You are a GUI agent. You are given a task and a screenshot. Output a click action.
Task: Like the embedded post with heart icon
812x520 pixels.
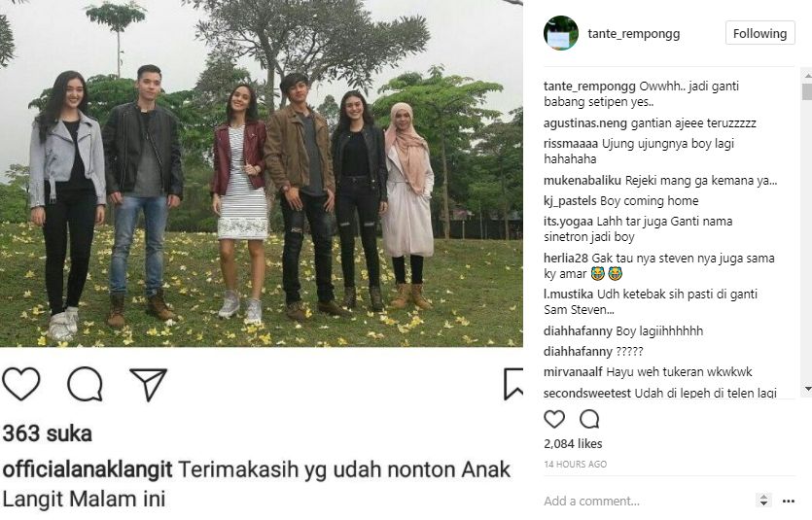21,384
